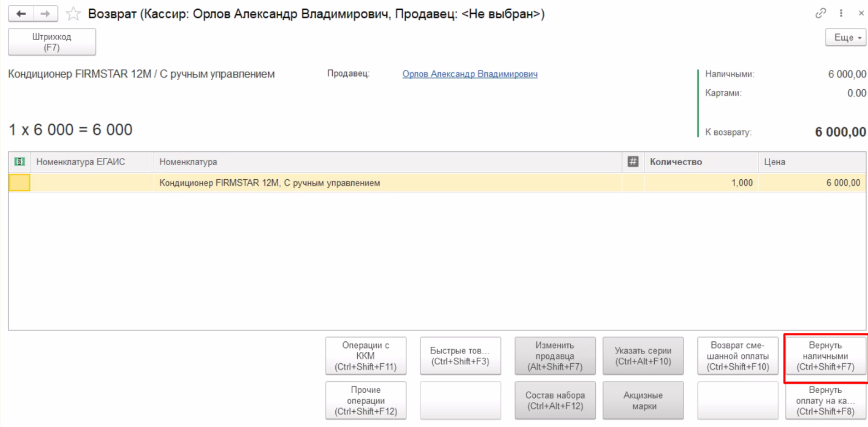Open seller link Орлов Александр Владимирович
Screen dimensions: 868x427
point(470,74)
